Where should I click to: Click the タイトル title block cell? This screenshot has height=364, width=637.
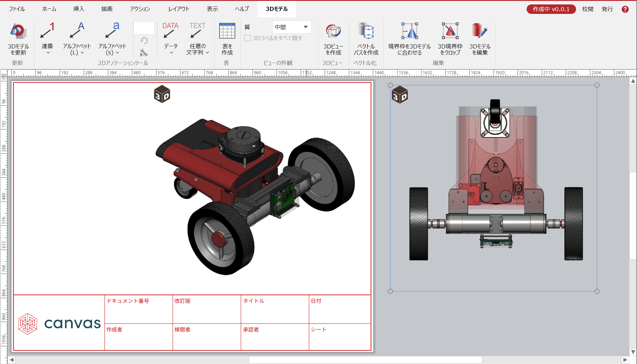[275, 309]
